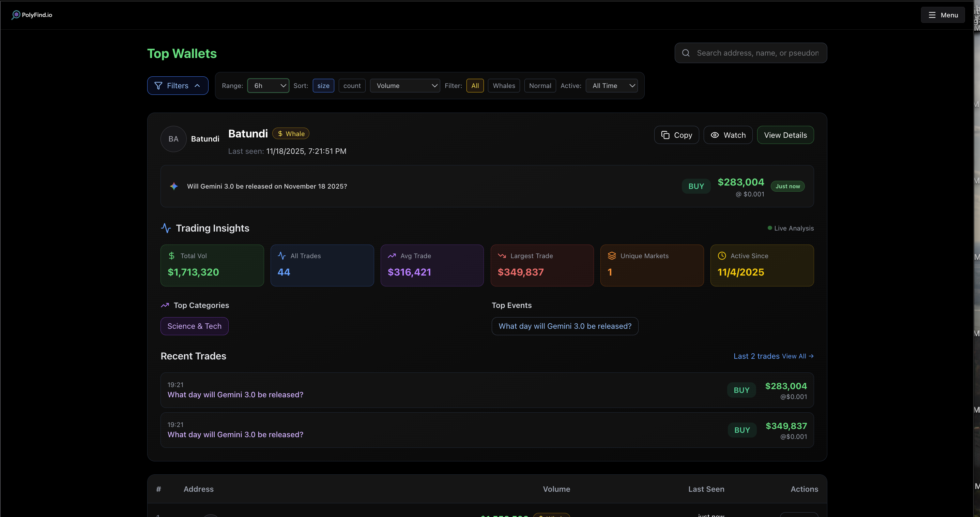The height and width of the screenshot is (517, 980).
Task: Select the Whales filter
Action: point(504,86)
